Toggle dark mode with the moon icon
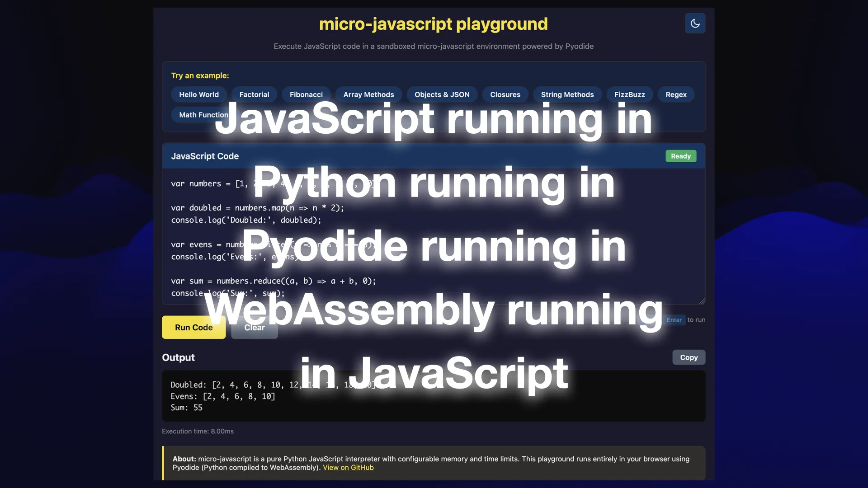 pos(695,23)
